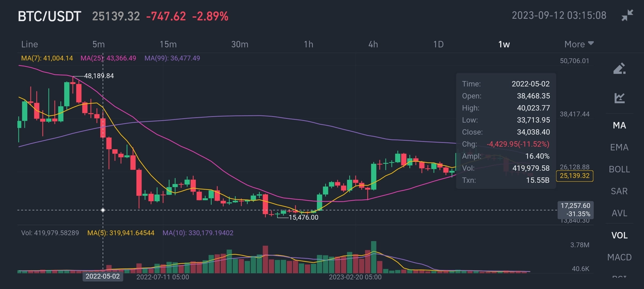Viewport: 644px width, 289px height.
Task: Click the current price tag 25,139.32
Action: (575, 176)
